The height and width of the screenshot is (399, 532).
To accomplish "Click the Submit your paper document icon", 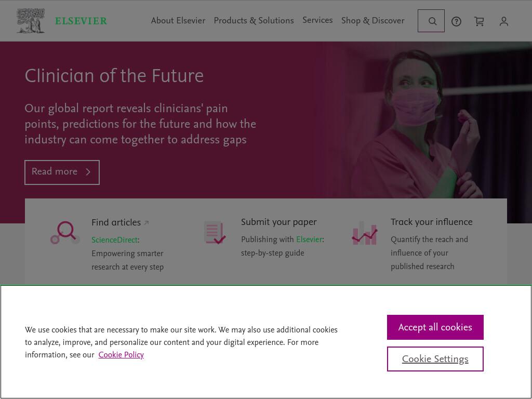I will (215, 232).
